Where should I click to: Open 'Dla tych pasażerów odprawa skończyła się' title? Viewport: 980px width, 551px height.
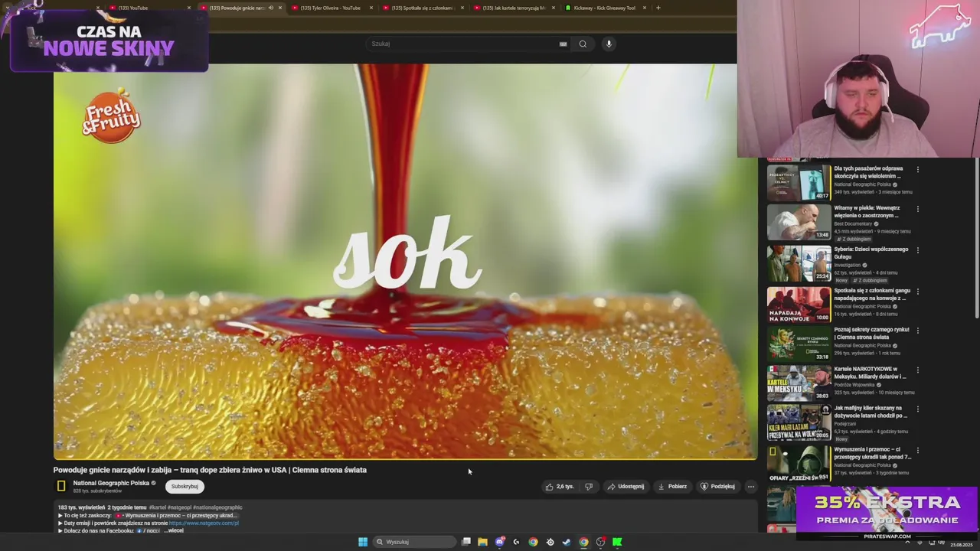(868, 172)
